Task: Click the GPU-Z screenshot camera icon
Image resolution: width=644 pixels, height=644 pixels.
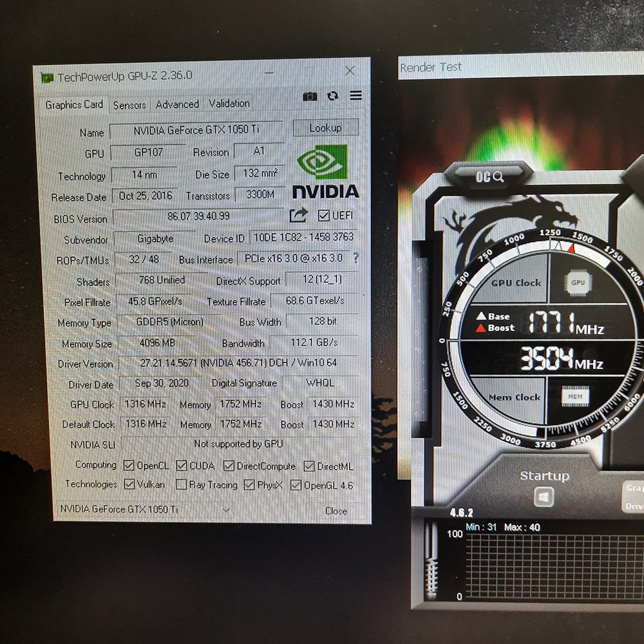Action: pyautogui.click(x=310, y=96)
